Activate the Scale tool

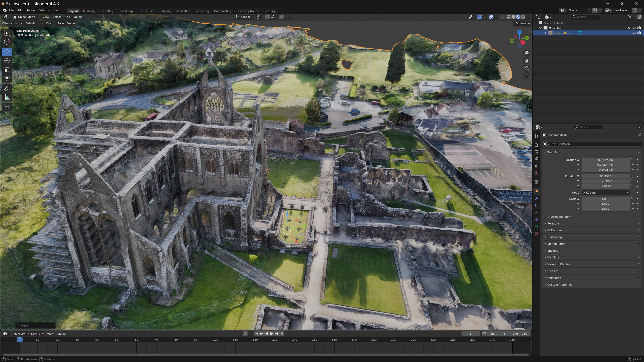click(x=7, y=69)
